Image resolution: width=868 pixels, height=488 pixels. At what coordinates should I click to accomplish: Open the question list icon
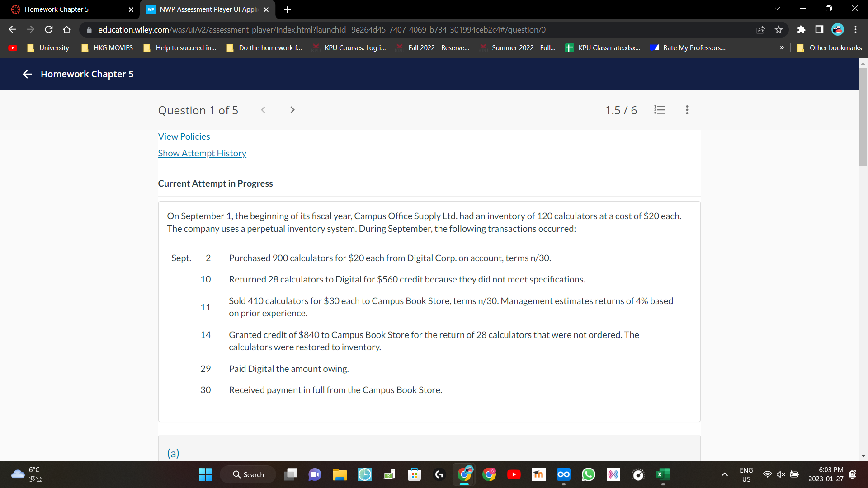pos(660,110)
